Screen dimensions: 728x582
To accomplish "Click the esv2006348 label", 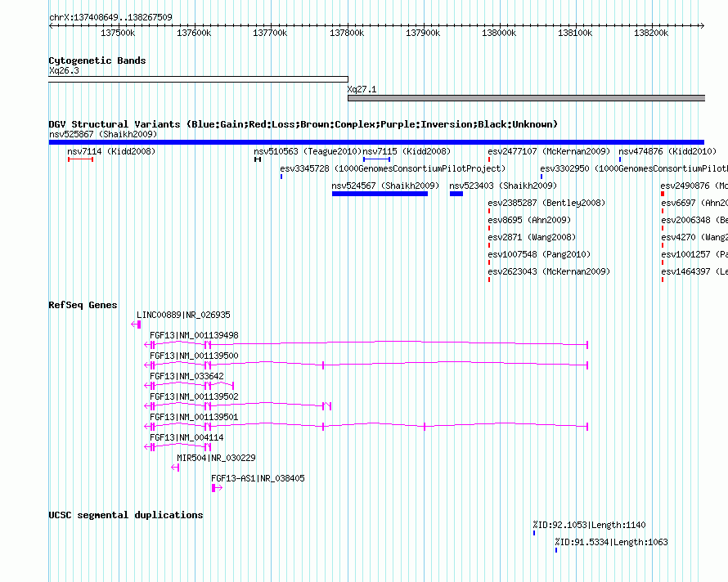I will [694, 220].
